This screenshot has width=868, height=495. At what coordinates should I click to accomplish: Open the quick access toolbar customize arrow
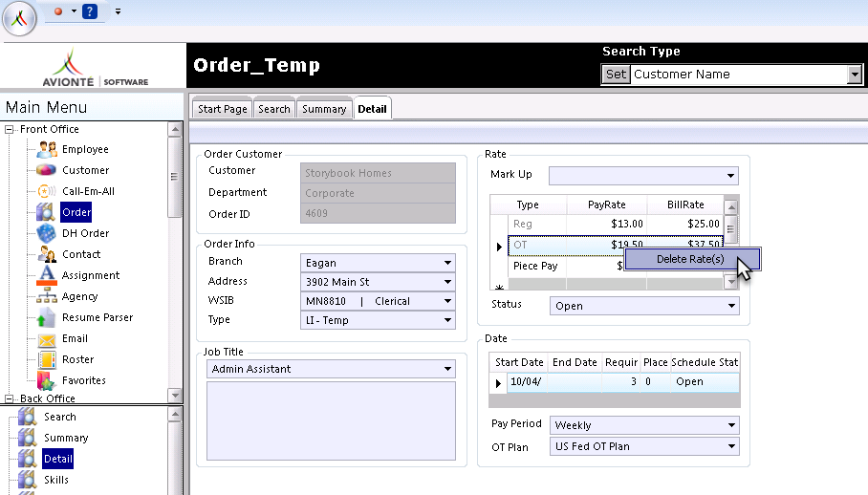[x=118, y=11]
